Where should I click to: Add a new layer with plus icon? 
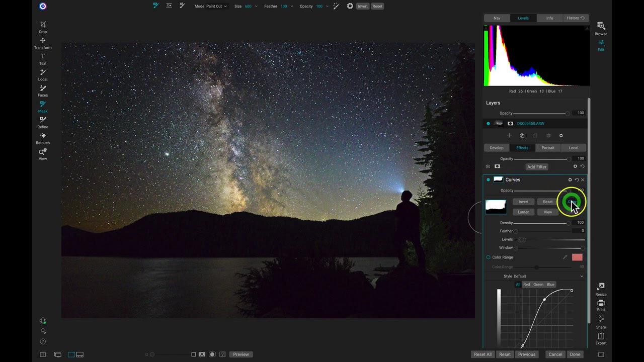(509, 135)
